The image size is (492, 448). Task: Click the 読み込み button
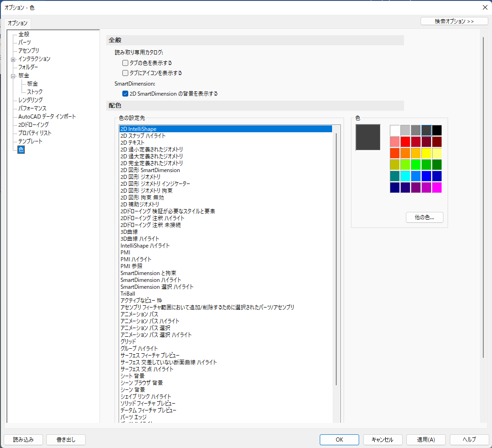click(23, 440)
